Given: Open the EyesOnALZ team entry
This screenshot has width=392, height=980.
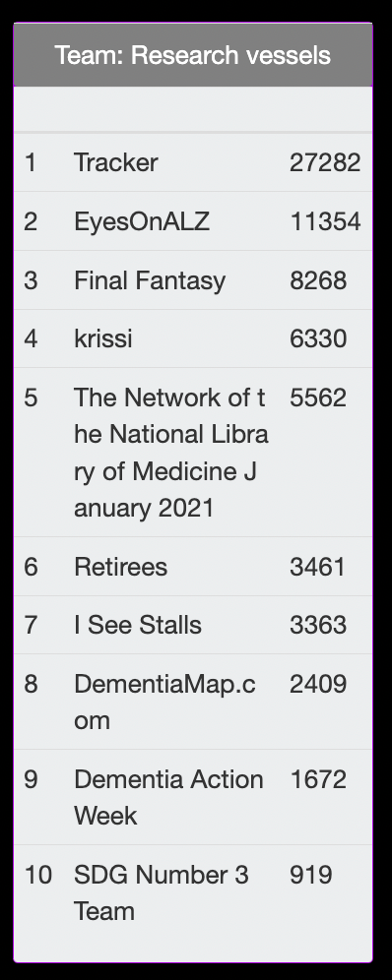Looking at the screenshot, I should pyautogui.click(x=141, y=221).
